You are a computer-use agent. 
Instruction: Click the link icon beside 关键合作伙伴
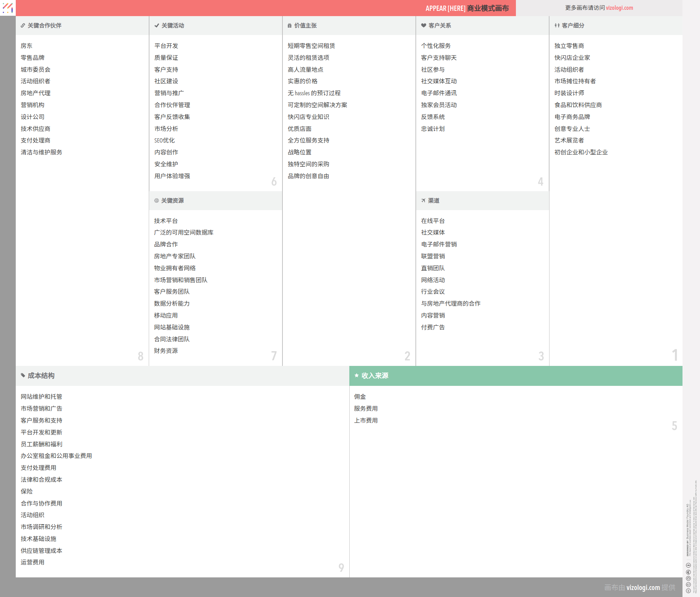(23, 26)
